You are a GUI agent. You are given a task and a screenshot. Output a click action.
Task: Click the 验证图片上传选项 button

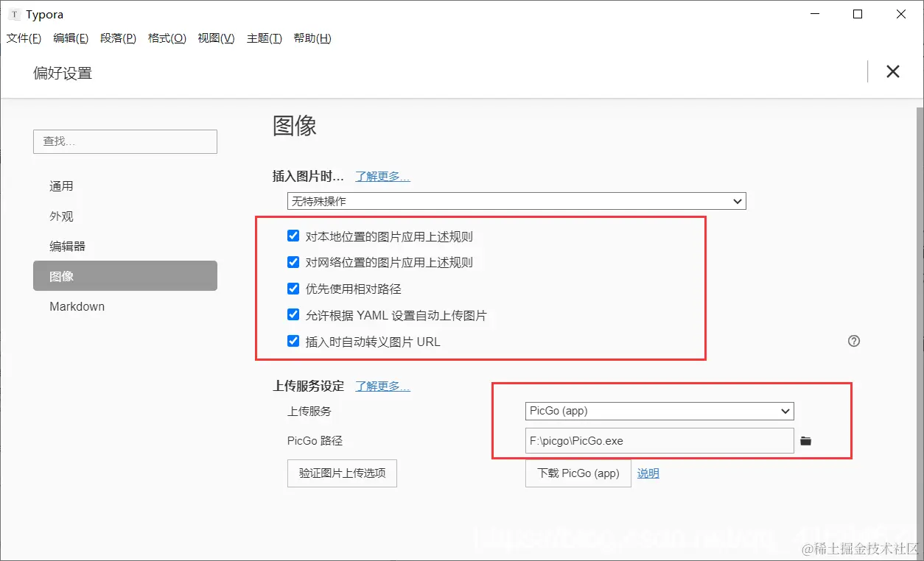341,473
